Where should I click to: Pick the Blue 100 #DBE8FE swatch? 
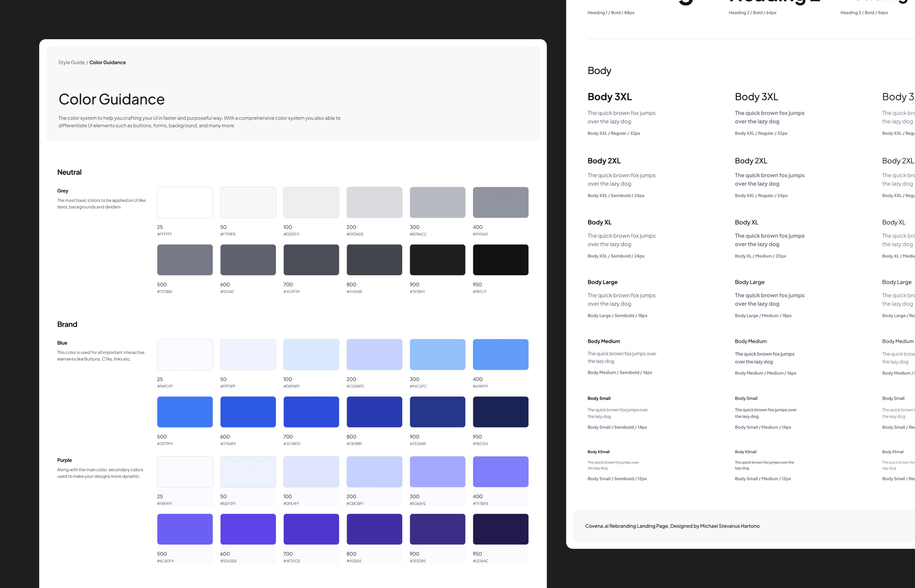pos(311,355)
